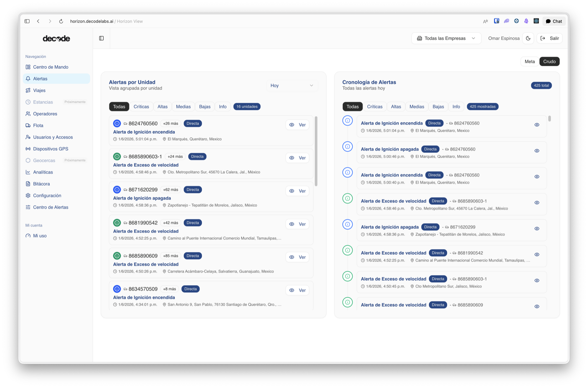Image resolution: width=588 pixels, height=388 pixels.
Task: Click Ver for unit 8624760560
Action: pyautogui.click(x=297, y=125)
